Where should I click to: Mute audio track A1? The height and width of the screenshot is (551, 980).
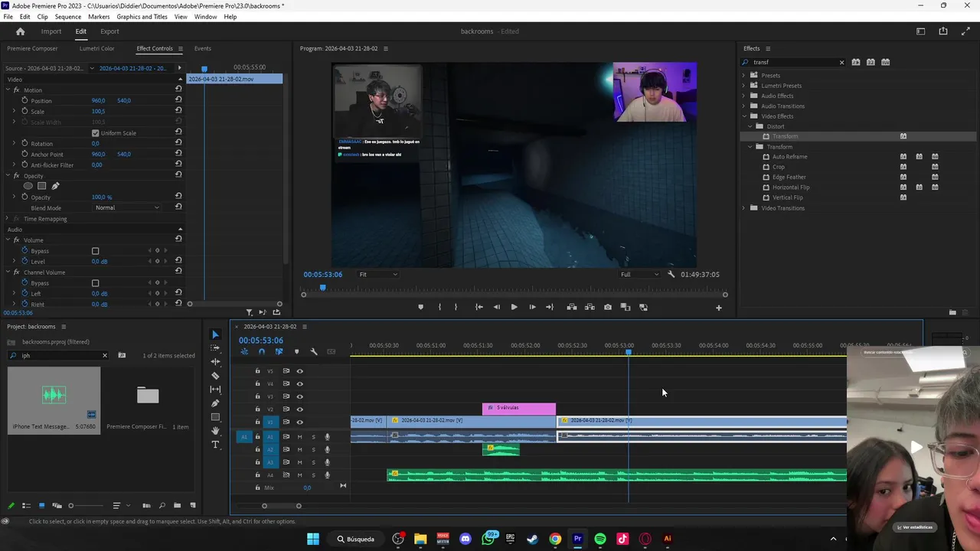pyautogui.click(x=299, y=437)
